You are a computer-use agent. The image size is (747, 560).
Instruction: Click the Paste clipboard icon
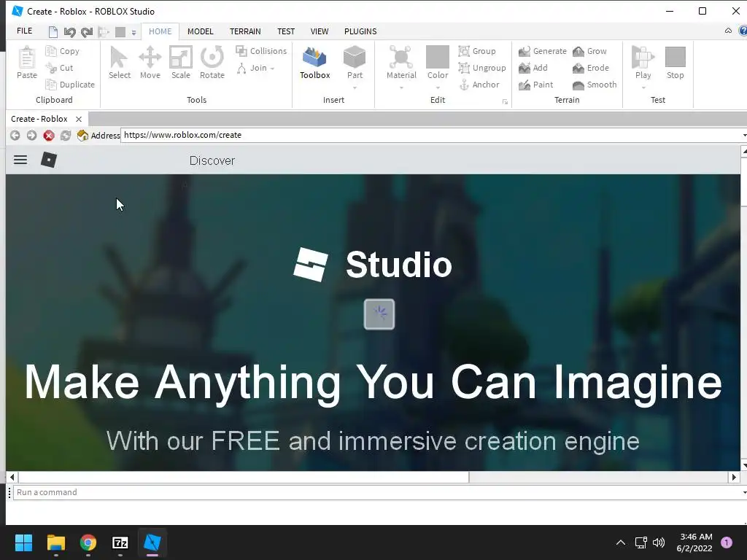[x=27, y=63]
